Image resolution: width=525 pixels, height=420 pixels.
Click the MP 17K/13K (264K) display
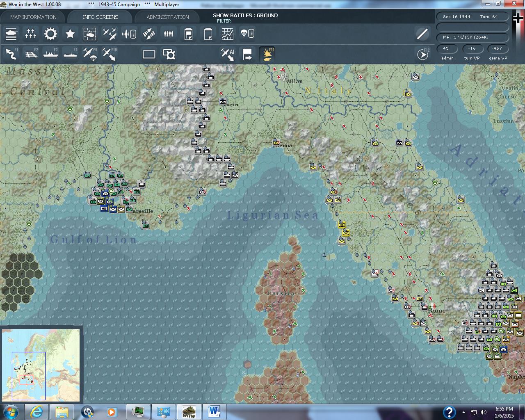pyautogui.click(x=472, y=37)
